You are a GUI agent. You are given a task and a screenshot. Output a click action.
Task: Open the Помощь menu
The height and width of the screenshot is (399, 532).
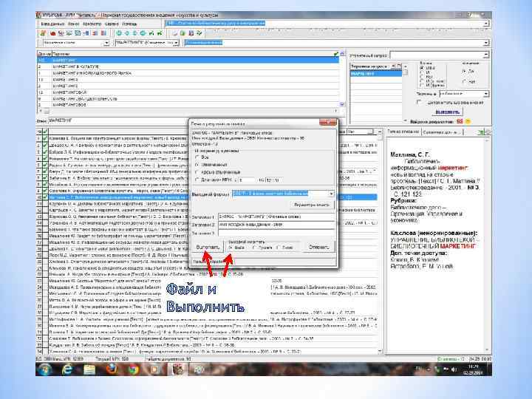point(129,24)
